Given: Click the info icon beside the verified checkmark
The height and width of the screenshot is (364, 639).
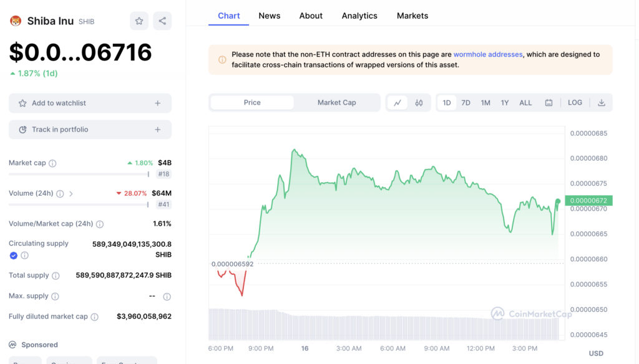Looking at the screenshot, I should point(25,256).
